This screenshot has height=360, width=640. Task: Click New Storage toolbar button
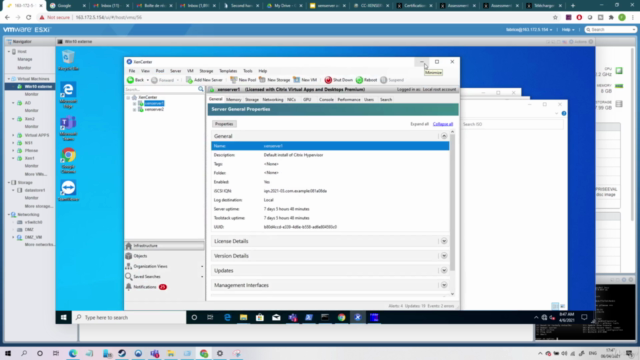click(x=274, y=80)
